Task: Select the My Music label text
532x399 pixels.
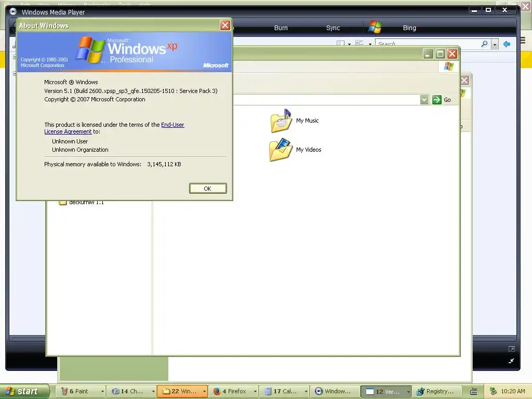Action: click(308, 121)
